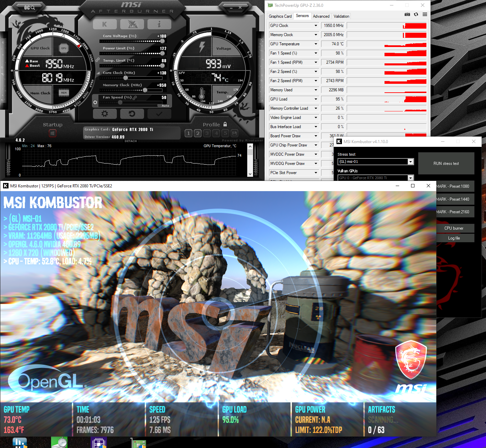The height and width of the screenshot is (448, 486).
Task: Click DETACH on the Afterburner monitor graph
Action: pyautogui.click(x=131, y=141)
